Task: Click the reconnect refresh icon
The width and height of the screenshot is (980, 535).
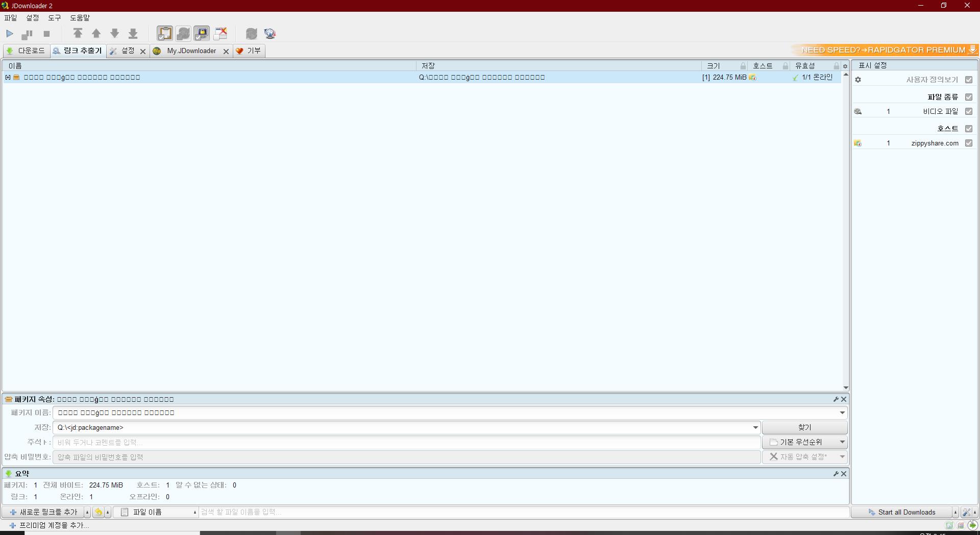Action: 251,34
